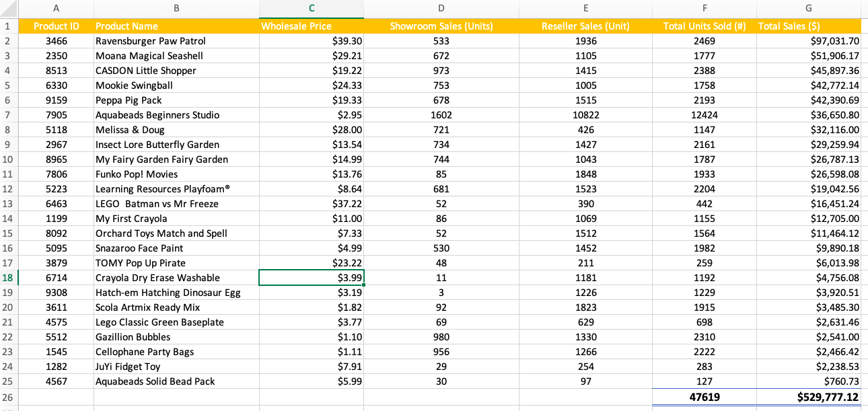Select the Insect Lore Butterfly Garden cell
The height and width of the screenshot is (411, 868).
(176, 145)
